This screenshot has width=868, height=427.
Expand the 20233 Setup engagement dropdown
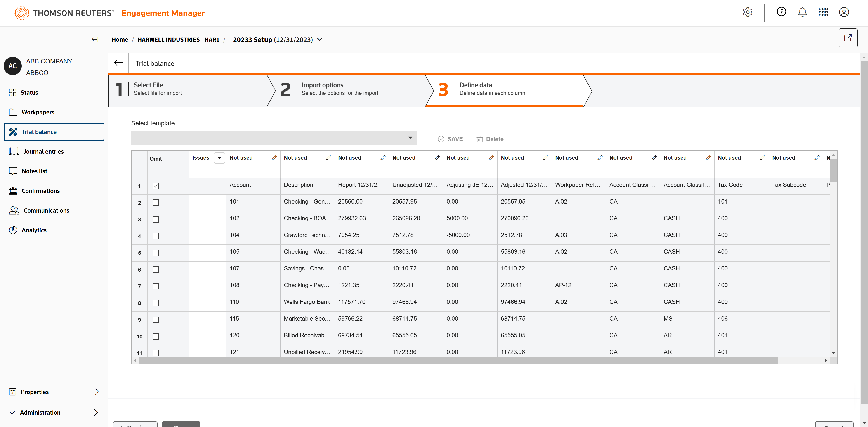click(x=320, y=39)
